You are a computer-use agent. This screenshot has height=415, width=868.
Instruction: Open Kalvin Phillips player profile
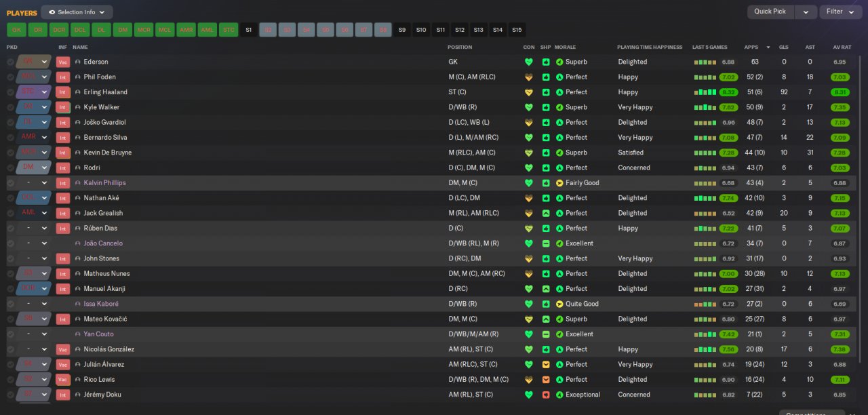tap(104, 183)
